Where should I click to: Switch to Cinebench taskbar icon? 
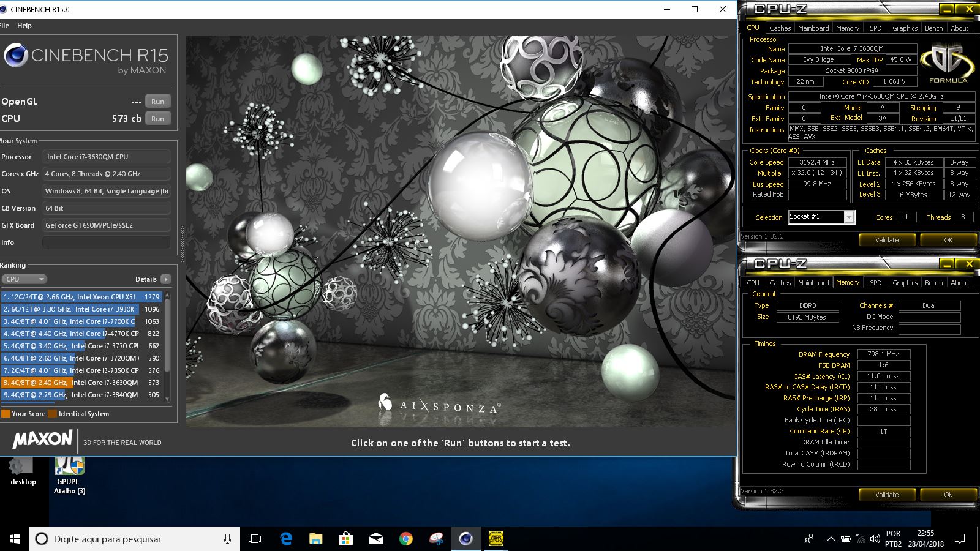pyautogui.click(x=466, y=539)
